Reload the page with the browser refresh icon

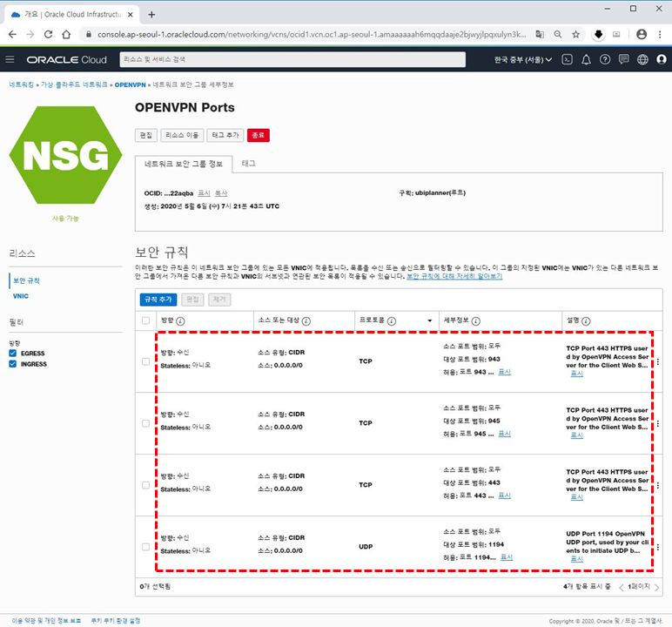48,34
